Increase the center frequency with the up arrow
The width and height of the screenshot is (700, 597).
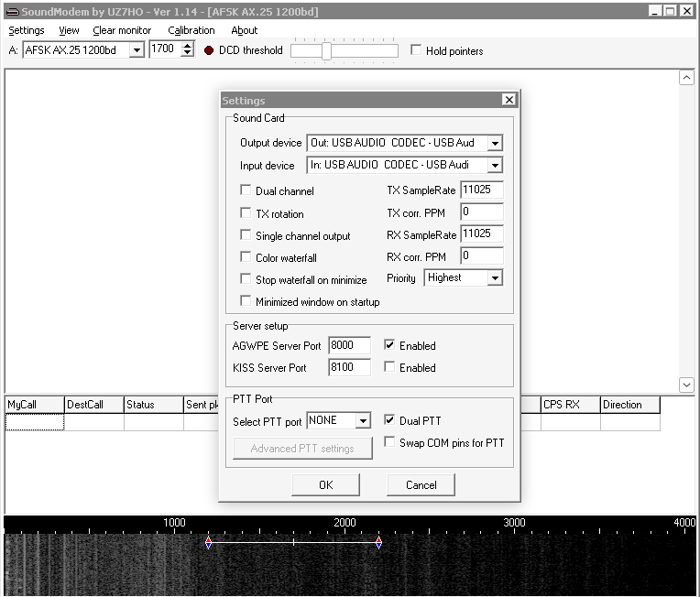click(188, 45)
